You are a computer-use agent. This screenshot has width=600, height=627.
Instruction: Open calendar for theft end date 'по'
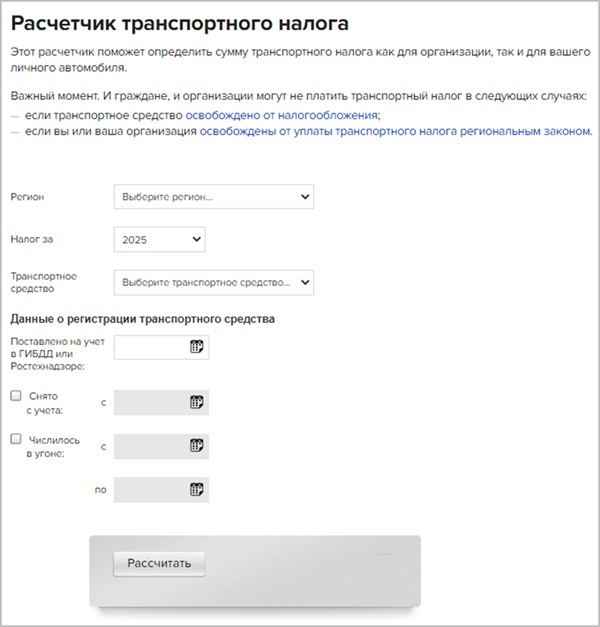(197, 490)
